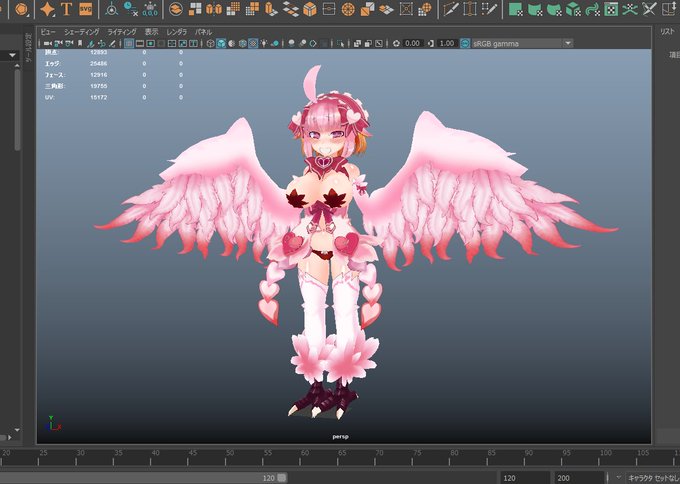Click the crossed scissors cut UV icon

coord(649,9)
